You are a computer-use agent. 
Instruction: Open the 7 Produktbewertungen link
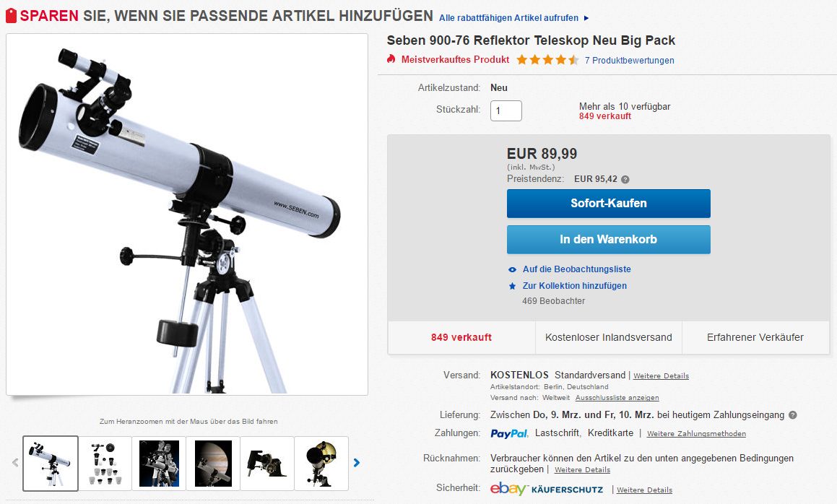(629, 61)
